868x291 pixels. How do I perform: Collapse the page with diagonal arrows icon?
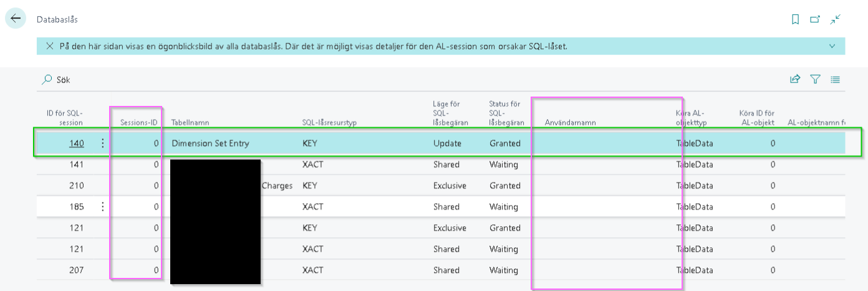click(x=836, y=19)
